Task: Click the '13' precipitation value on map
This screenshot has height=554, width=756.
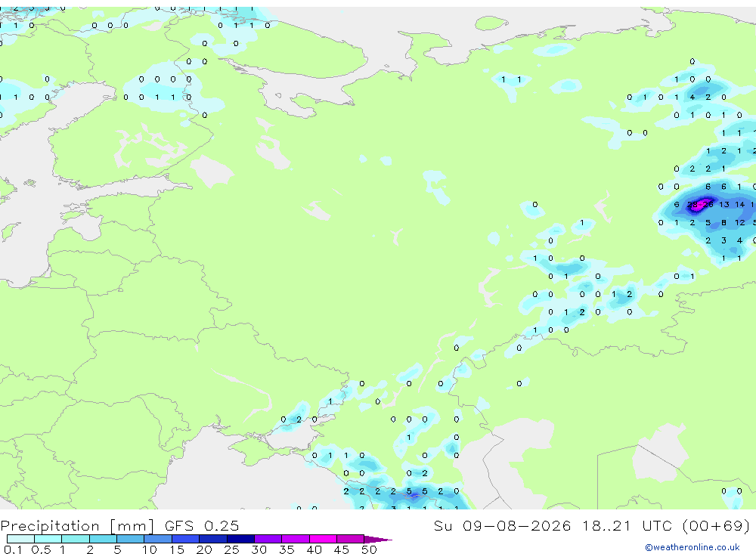Action: [723, 204]
